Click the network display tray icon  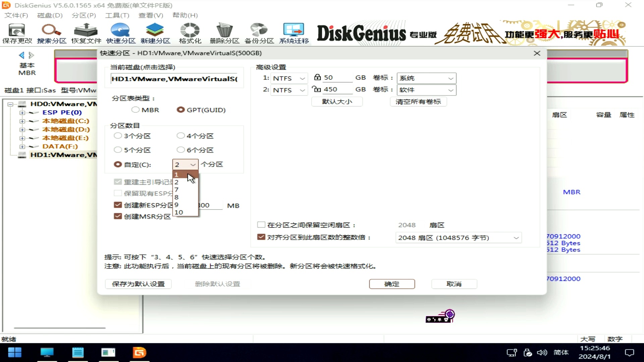[x=512, y=353]
